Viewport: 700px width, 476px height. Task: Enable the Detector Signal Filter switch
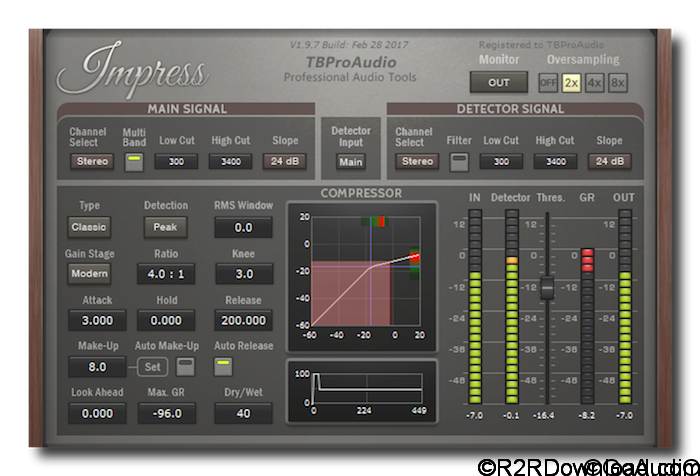(459, 161)
